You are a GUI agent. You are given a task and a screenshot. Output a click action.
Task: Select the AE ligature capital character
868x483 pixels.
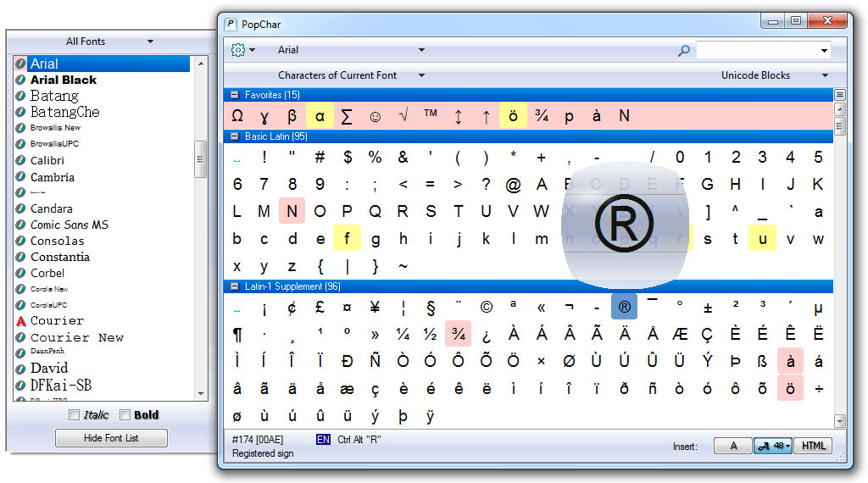(680, 334)
